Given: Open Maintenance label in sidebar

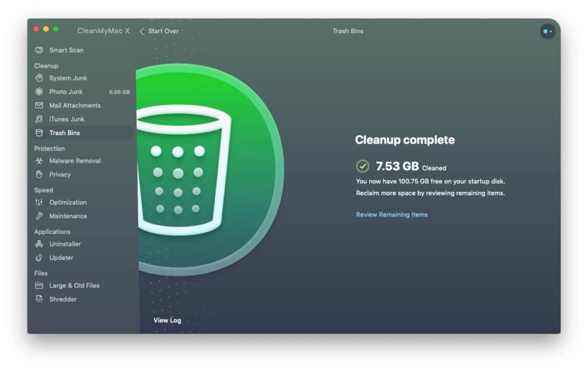Looking at the screenshot, I should click(x=68, y=216).
